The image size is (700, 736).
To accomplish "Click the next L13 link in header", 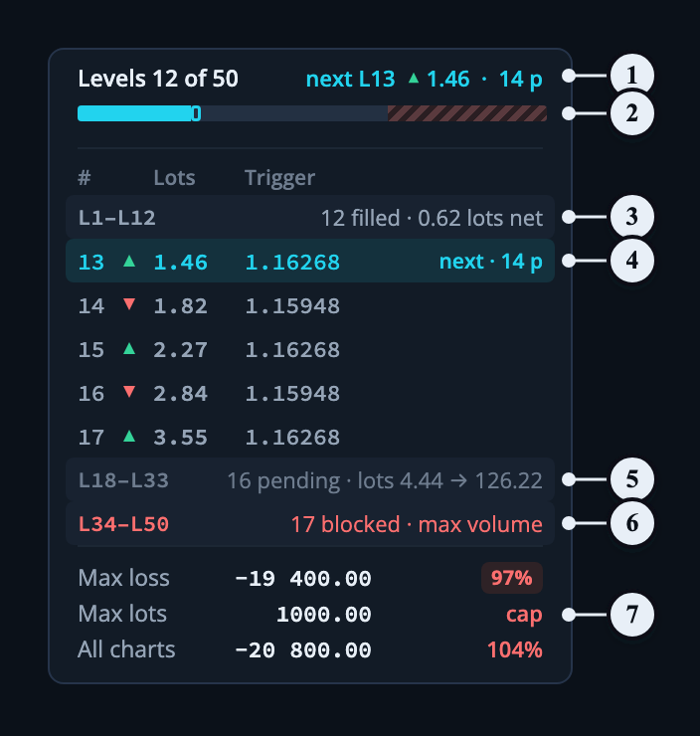I will coord(350,79).
